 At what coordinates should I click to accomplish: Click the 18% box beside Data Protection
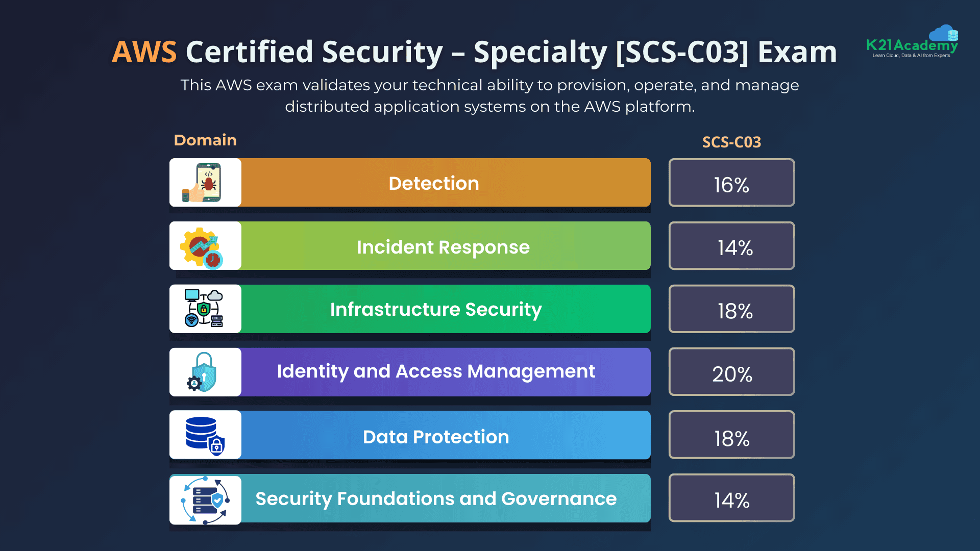[x=731, y=436]
